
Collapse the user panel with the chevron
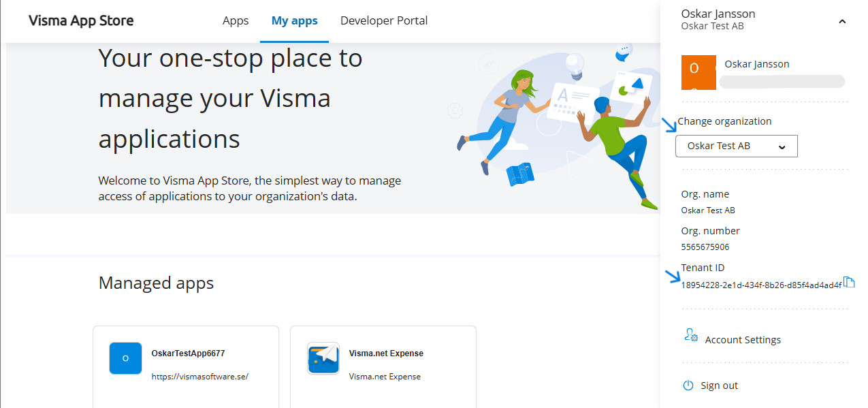point(842,21)
